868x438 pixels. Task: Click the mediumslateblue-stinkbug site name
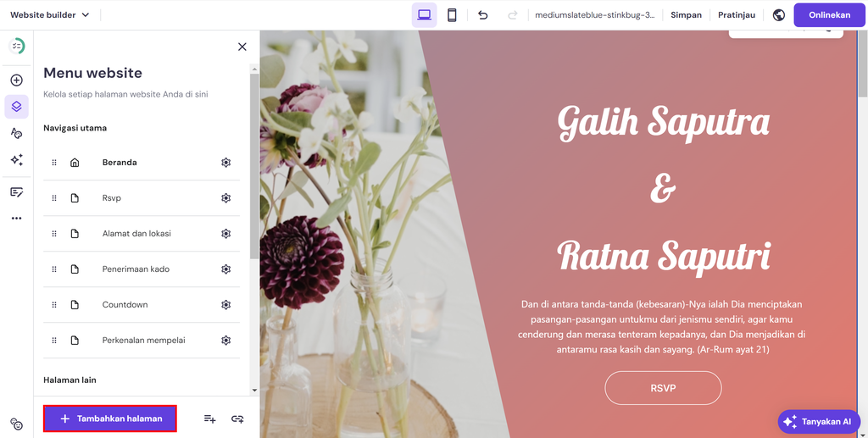click(594, 15)
